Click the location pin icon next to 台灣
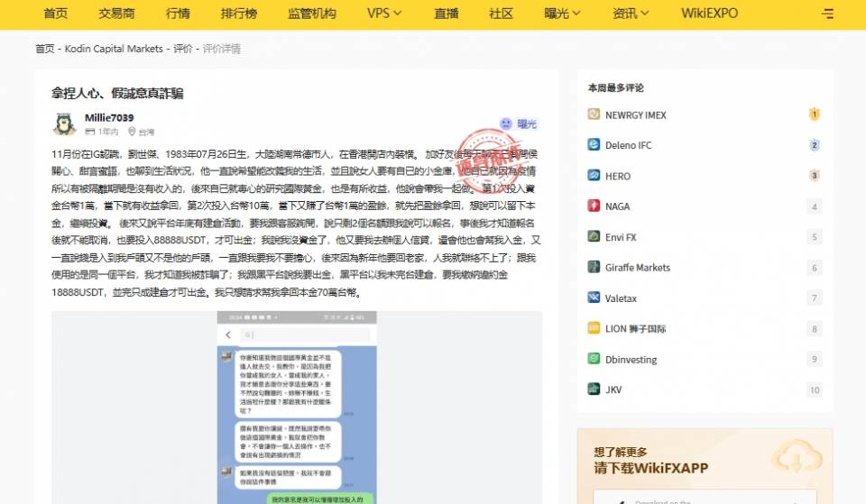The height and width of the screenshot is (504, 866). (132, 132)
